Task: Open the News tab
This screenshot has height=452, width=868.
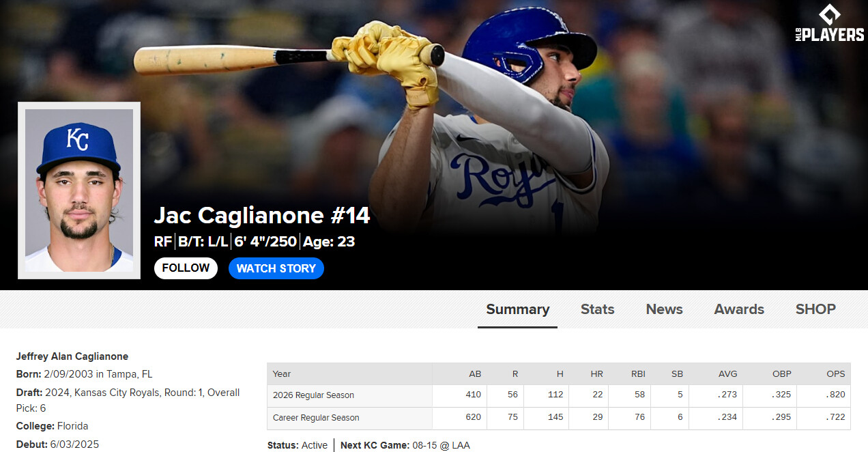Action: tap(665, 309)
